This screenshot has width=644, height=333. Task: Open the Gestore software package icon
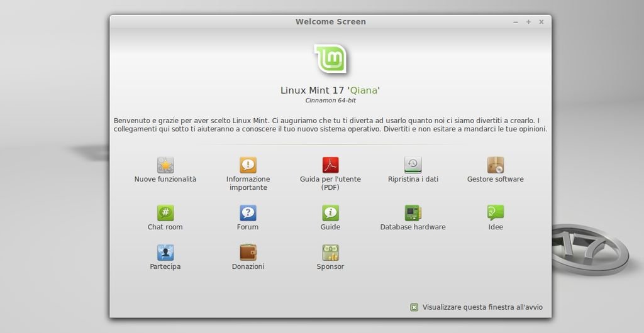496,165
